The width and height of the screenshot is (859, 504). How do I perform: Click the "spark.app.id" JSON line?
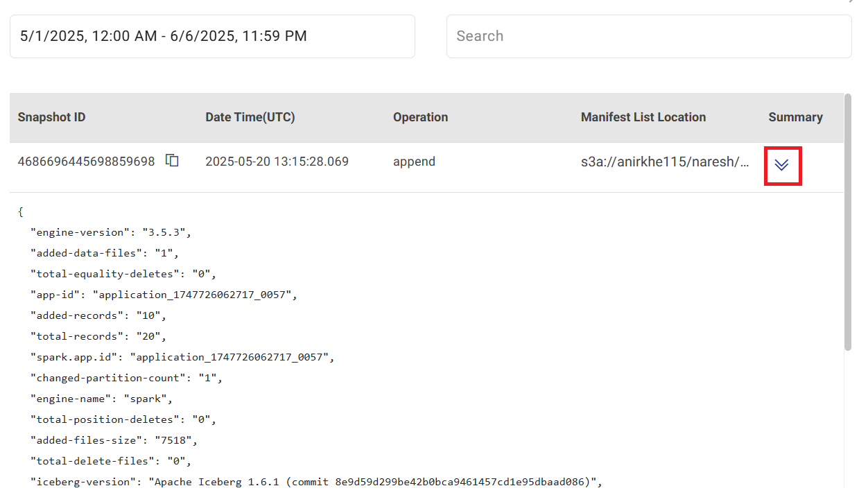point(182,357)
